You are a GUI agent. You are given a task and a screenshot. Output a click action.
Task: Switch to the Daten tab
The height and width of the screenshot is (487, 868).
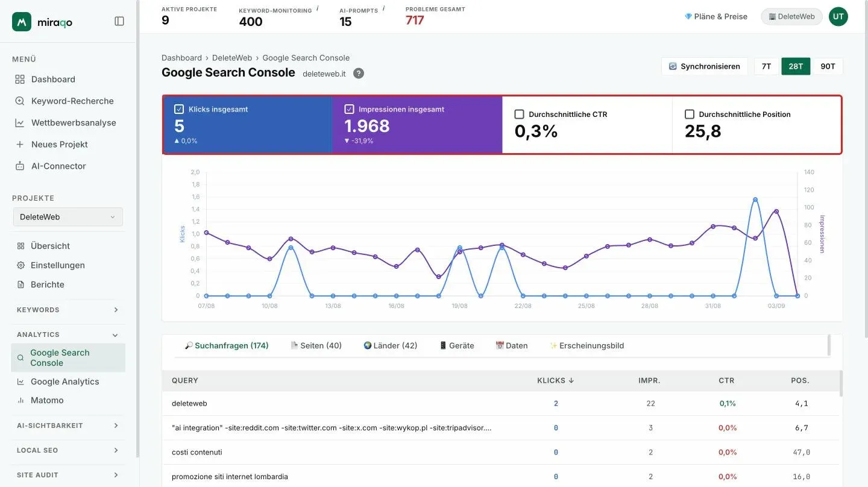tap(511, 346)
